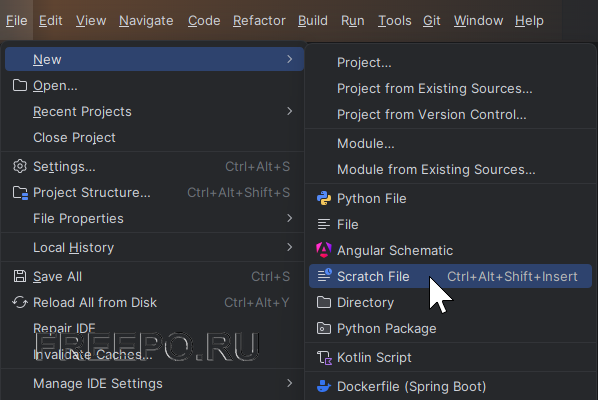Create a new Scratch File
Image resolution: width=598 pixels, height=400 pixels.
pos(450,276)
